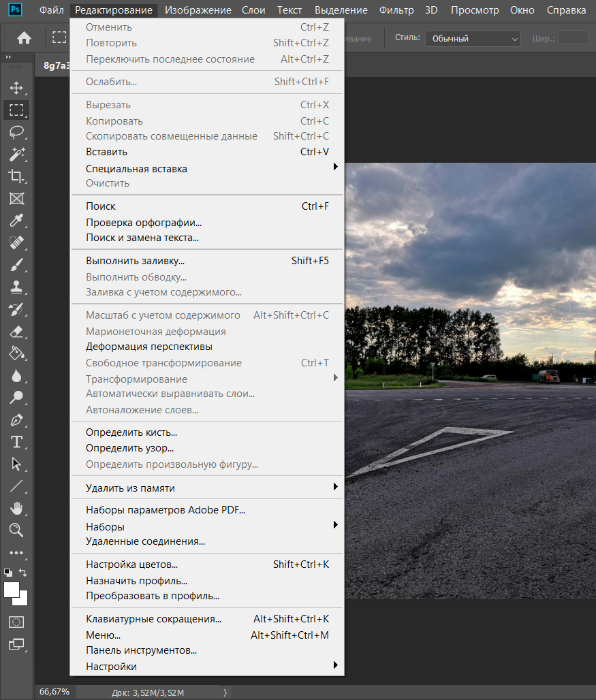This screenshot has height=700, width=596.
Task: Select the Lasso tool
Action: 16,132
